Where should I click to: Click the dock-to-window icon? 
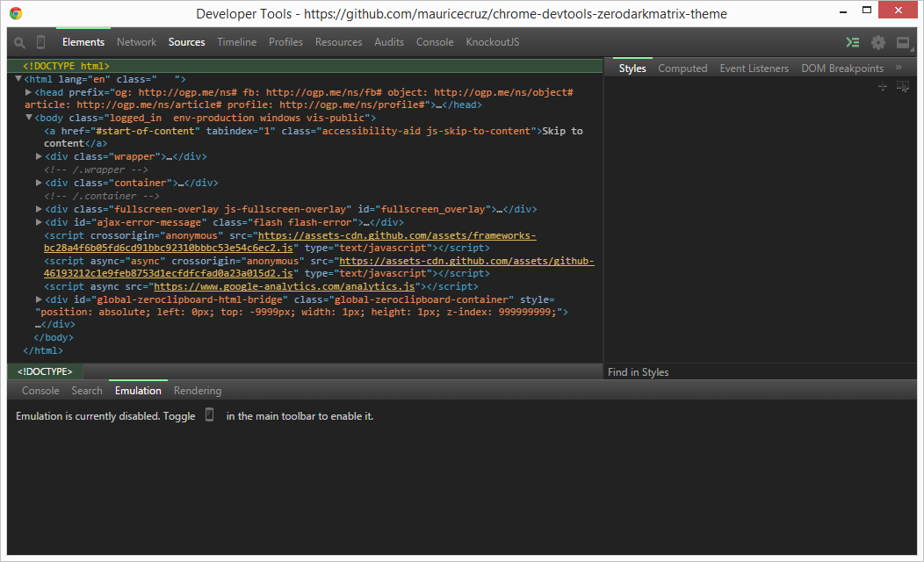[x=903, y=42]
